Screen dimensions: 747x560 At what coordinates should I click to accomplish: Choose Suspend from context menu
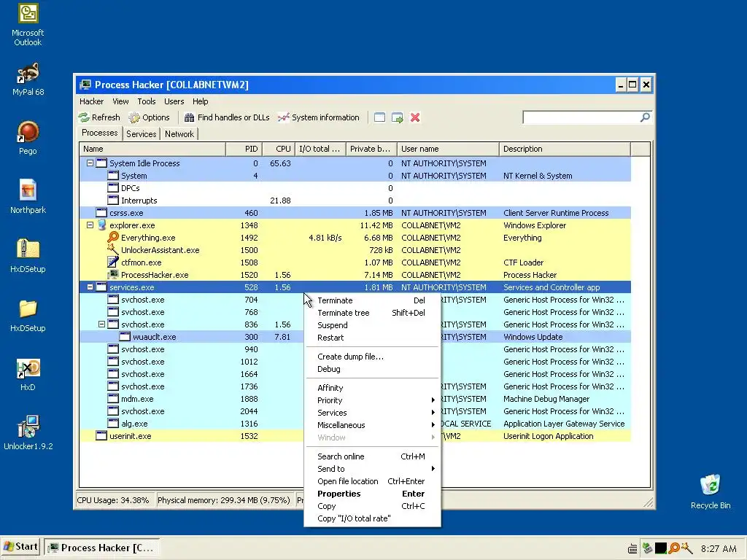(x=372, y=325)
